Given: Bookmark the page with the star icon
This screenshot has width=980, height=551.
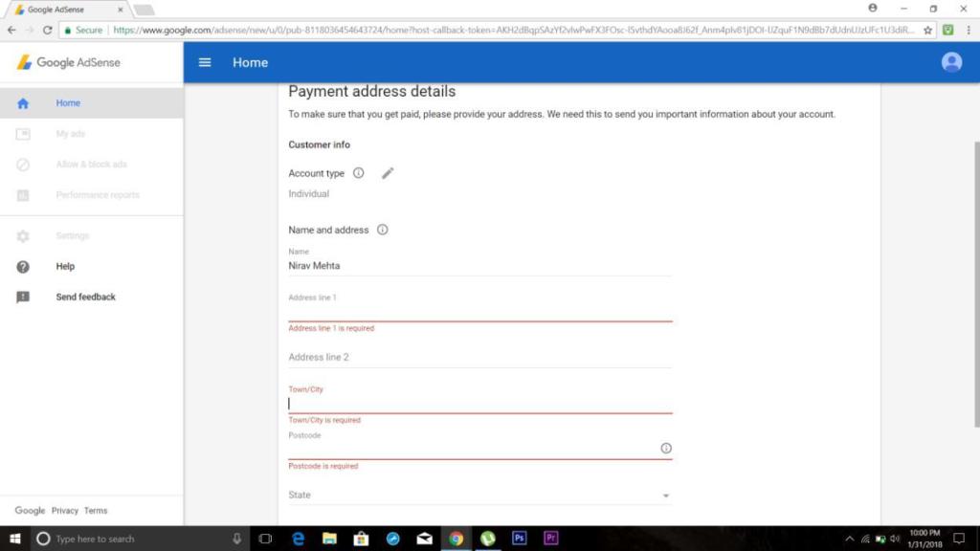Looking at the screenshot, I should (927, 30).
